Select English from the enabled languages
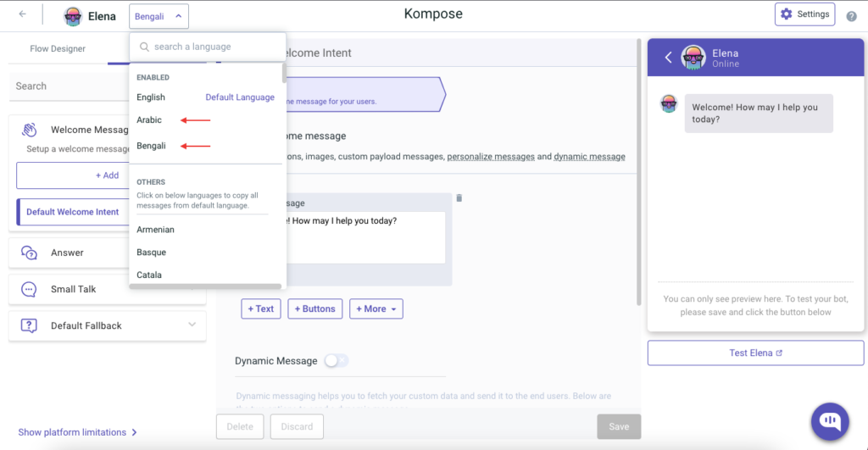 click(151, 97)
